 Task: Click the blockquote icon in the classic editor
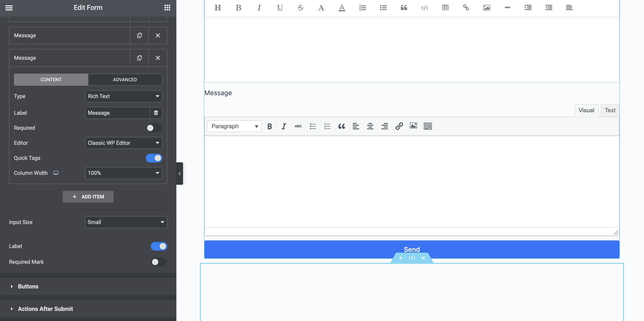click(x=342, y=126)
